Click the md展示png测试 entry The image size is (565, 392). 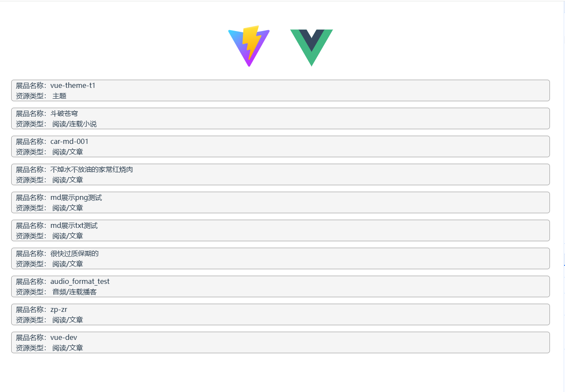coord(280,202)
